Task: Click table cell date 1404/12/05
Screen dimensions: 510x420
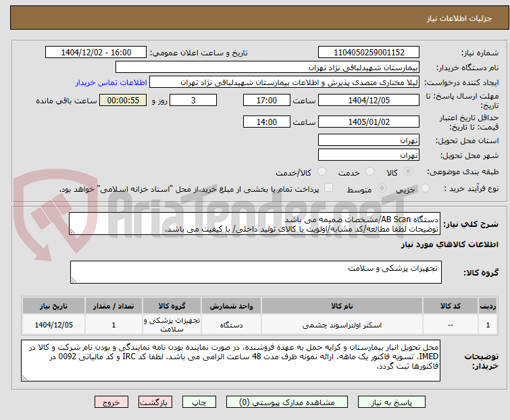Action: [x=53, y=325]
